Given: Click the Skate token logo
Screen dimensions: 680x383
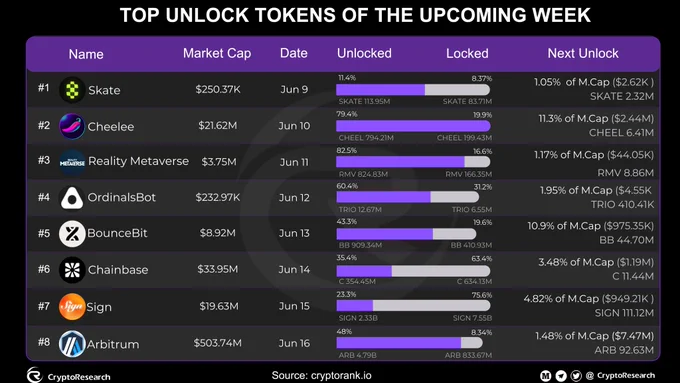Looking at the screenshot, I should (x=72, y=90).
